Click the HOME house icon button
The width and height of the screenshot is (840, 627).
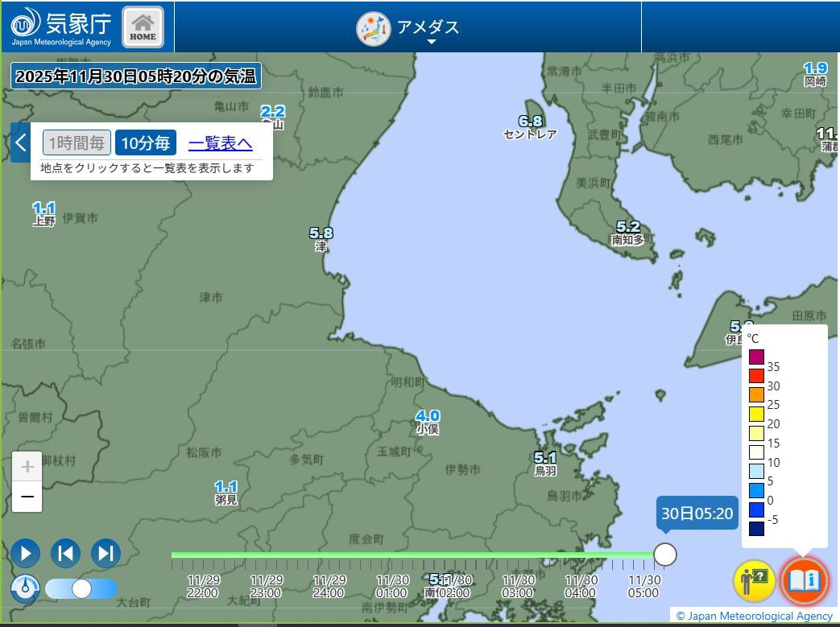tap(143, 27)
